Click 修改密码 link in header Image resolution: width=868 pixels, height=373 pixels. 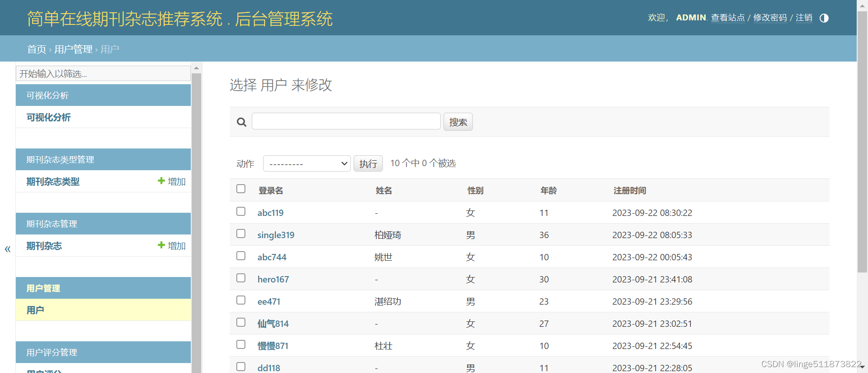click(x=770, y=18)
